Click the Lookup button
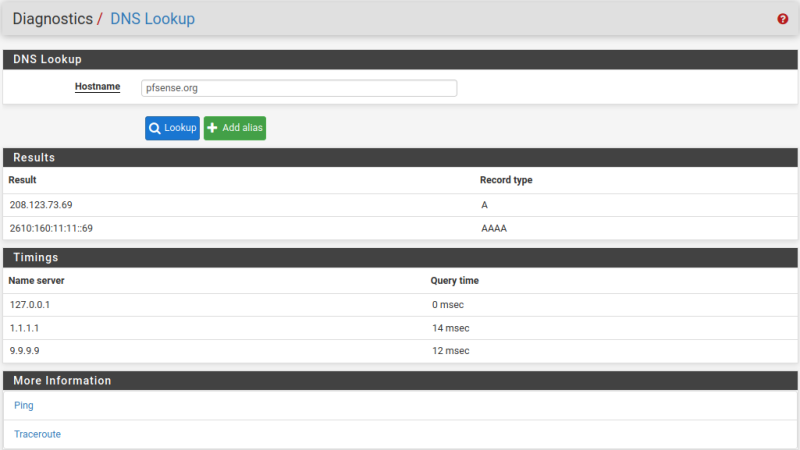800x450 pixels. [x=172, y=128]
